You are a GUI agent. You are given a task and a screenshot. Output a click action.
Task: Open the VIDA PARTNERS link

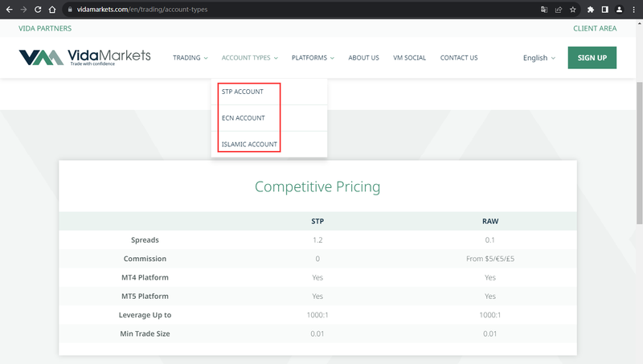45,28
